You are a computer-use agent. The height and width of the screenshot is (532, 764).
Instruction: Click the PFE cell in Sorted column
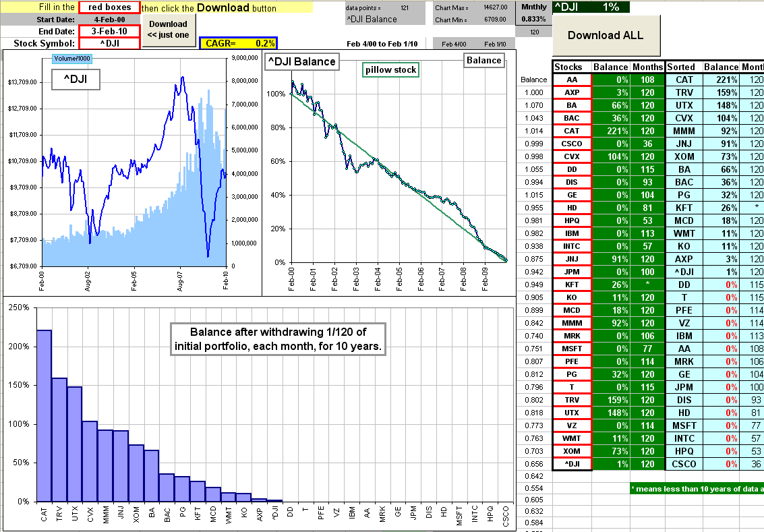[x=684, y=310]
